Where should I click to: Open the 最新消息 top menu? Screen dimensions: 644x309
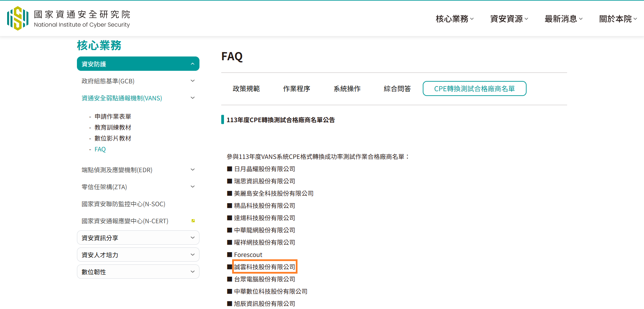[x=564, y=19]
